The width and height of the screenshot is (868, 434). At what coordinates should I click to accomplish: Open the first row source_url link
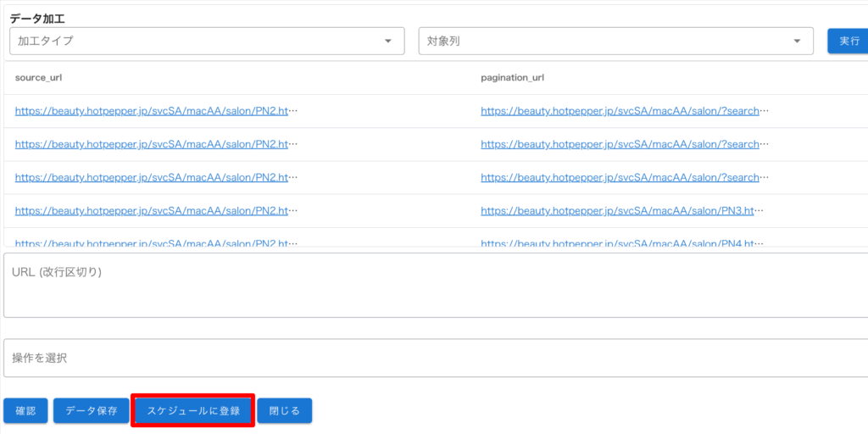tap(156, 111)
